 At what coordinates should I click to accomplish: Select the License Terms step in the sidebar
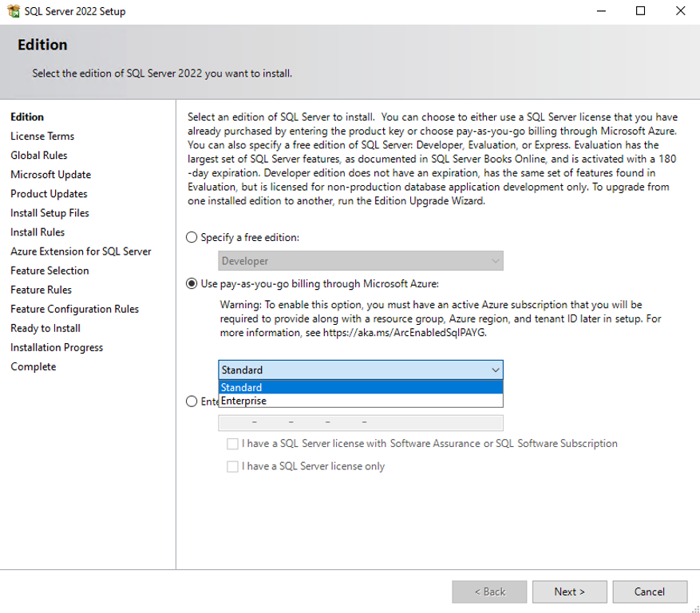(42, 136)
